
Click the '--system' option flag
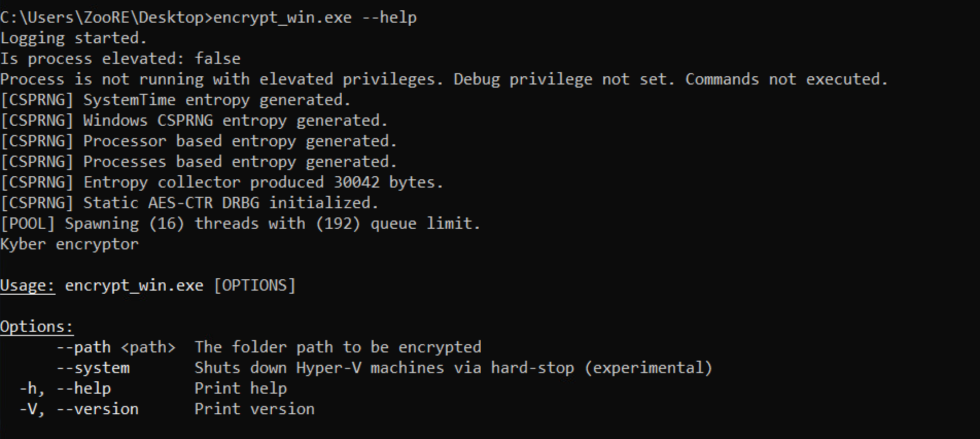click(x=93, y=368)
